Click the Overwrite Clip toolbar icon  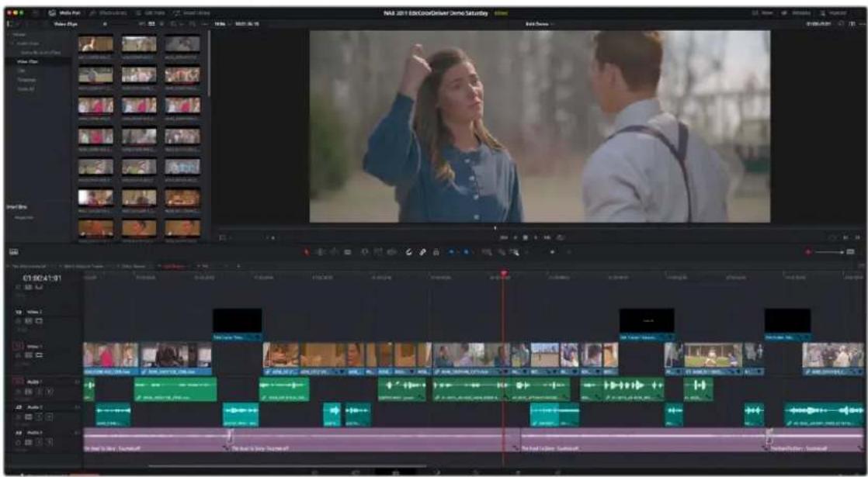tap(378, 252)
